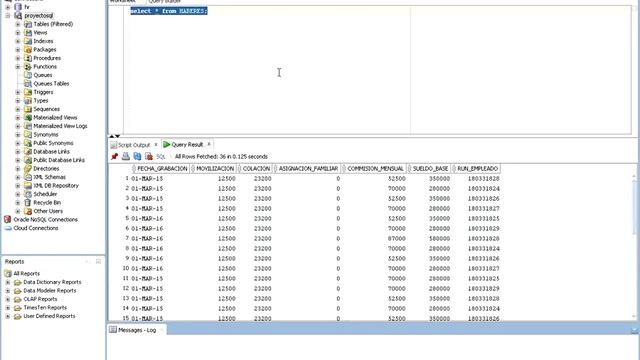
Task: Click the Recycle Bin icon in connections tree
Action: pyautogui.click(x=28, y=202)
